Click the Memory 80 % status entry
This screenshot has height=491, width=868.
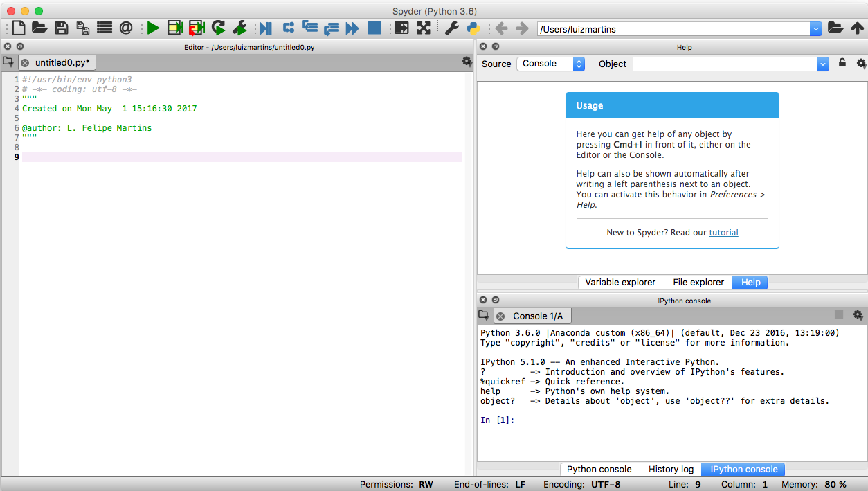pyautogui.click(x=814, y=485)
